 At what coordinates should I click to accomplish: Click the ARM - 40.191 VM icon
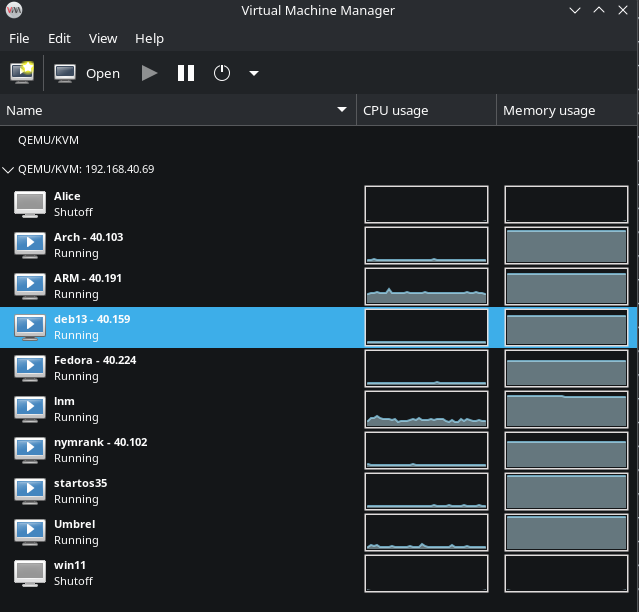[30, 286]
